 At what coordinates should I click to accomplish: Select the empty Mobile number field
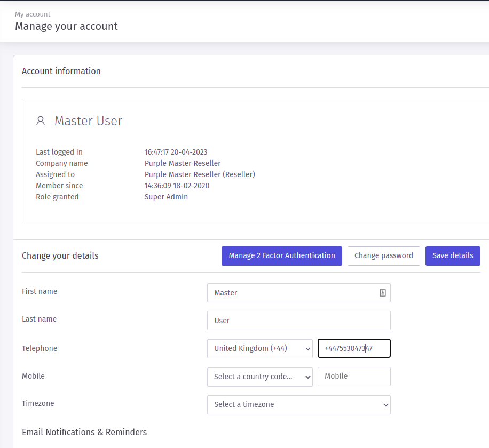(x=354, y=377)
